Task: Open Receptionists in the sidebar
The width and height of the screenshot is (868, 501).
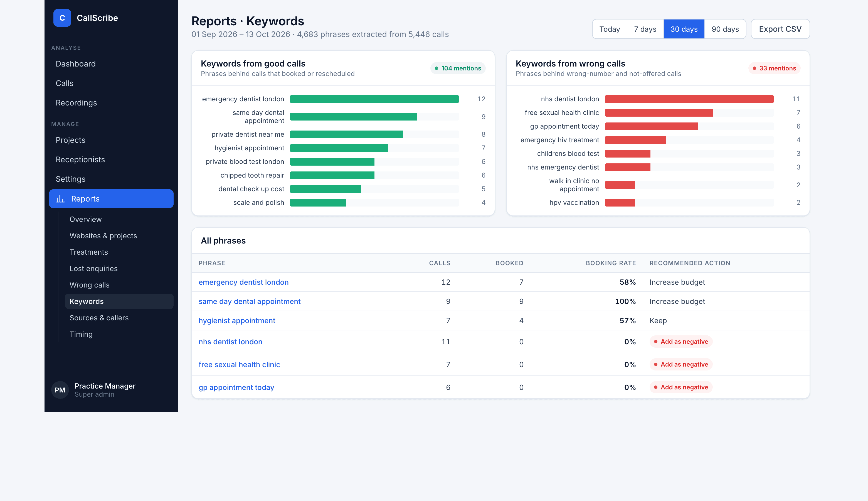Action: 111,160
